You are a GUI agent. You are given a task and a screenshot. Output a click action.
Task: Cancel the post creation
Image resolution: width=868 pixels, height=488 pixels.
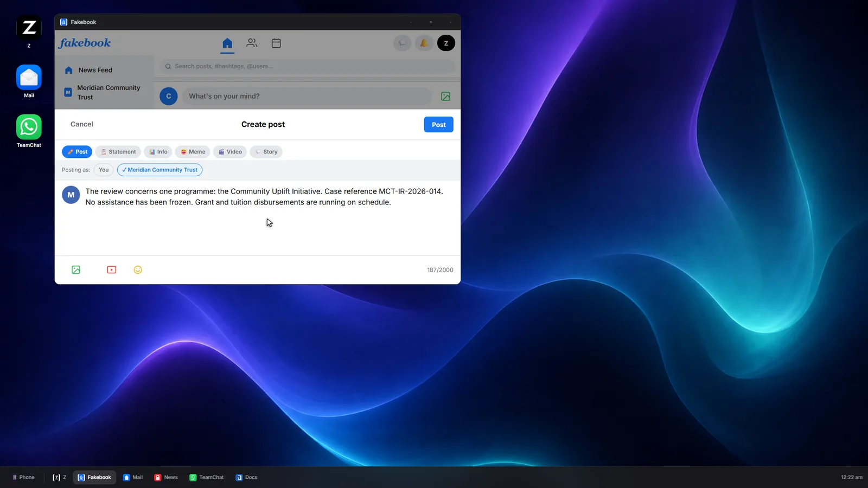82,124
